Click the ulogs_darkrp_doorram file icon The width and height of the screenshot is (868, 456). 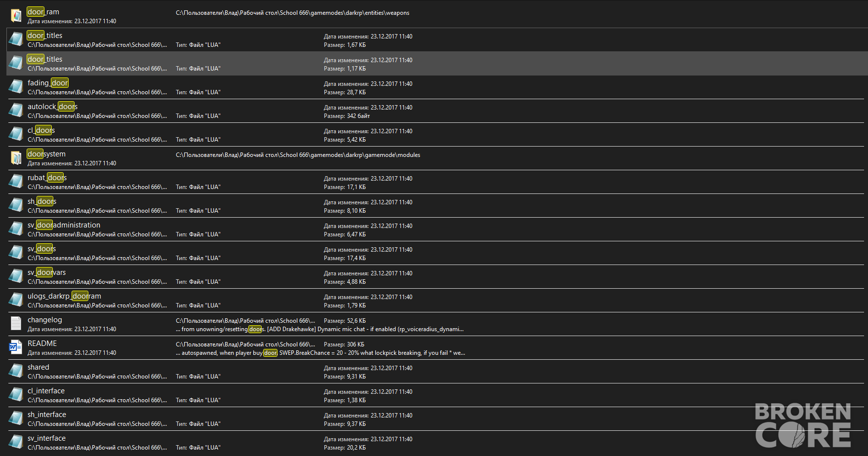(x=16, y=300)
